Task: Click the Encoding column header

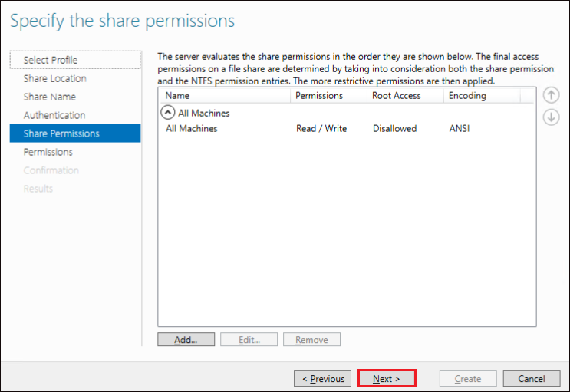Action: click(482, 96)
